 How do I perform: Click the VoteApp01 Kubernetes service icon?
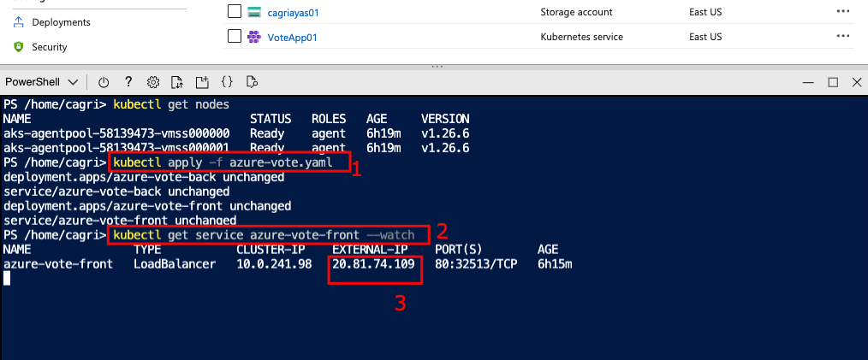coord(253,37)
